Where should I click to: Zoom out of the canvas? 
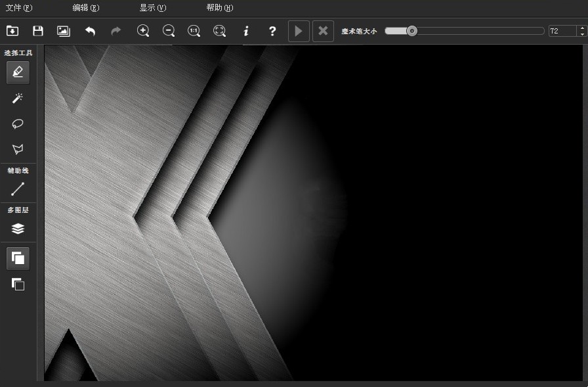[169, 31]
